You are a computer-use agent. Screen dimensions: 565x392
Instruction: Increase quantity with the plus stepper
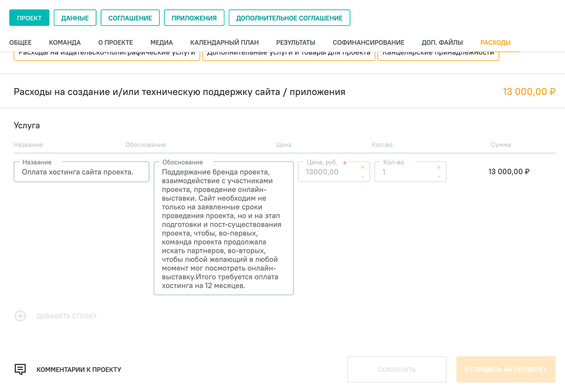click(x=439, y=167)
